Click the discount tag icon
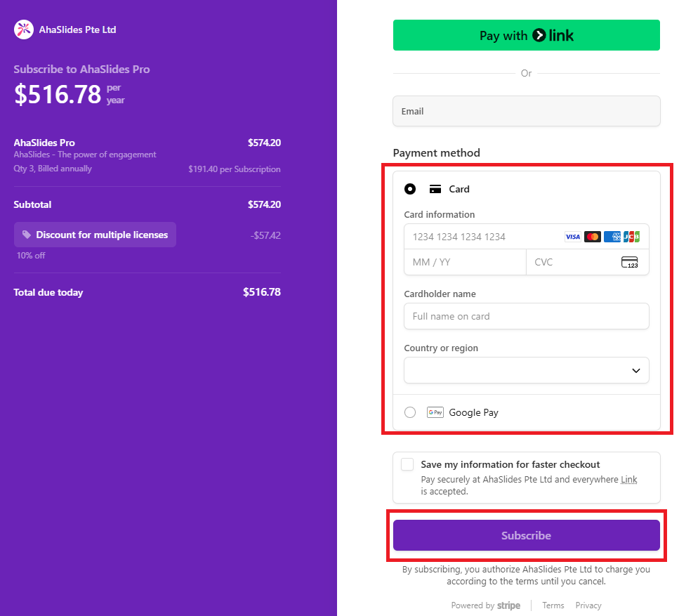 (27, 235)
